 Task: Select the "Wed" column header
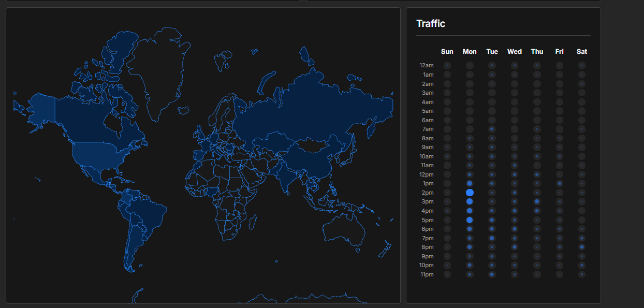pos(515,51)
